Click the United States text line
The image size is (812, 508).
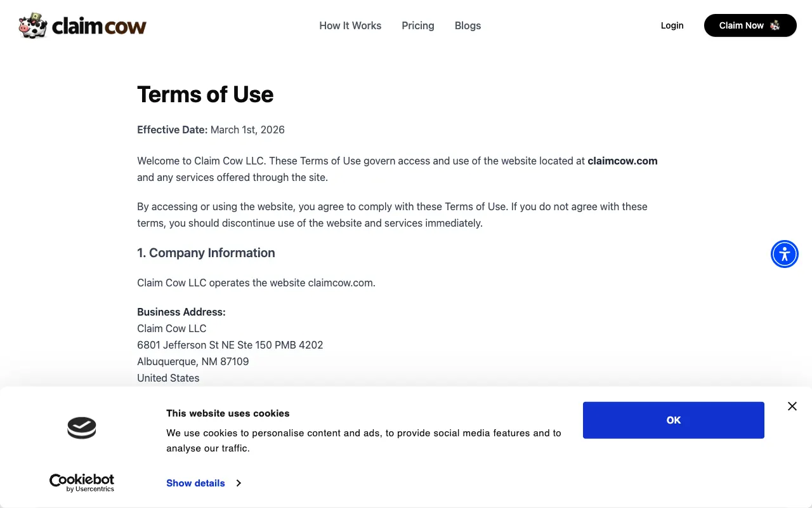(x=168, y=378)
